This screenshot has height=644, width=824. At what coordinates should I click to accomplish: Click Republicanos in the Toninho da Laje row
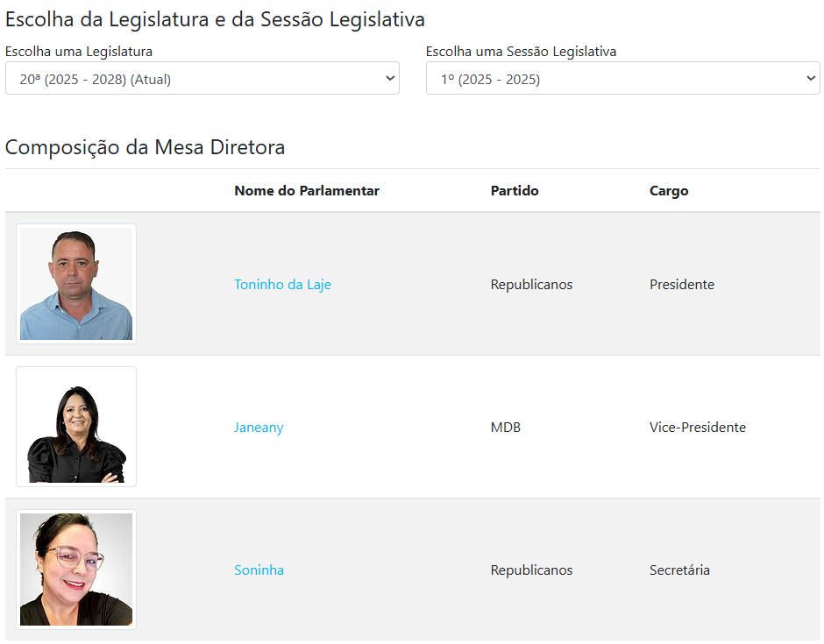531,285
